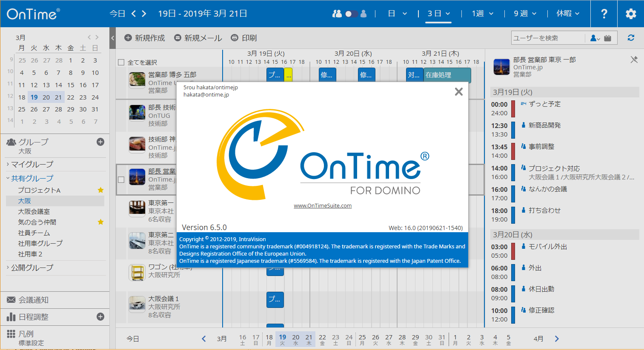Unpin the details panel with pin icon
The height and width of the screenshot is (350, 644).
(634, 60)
